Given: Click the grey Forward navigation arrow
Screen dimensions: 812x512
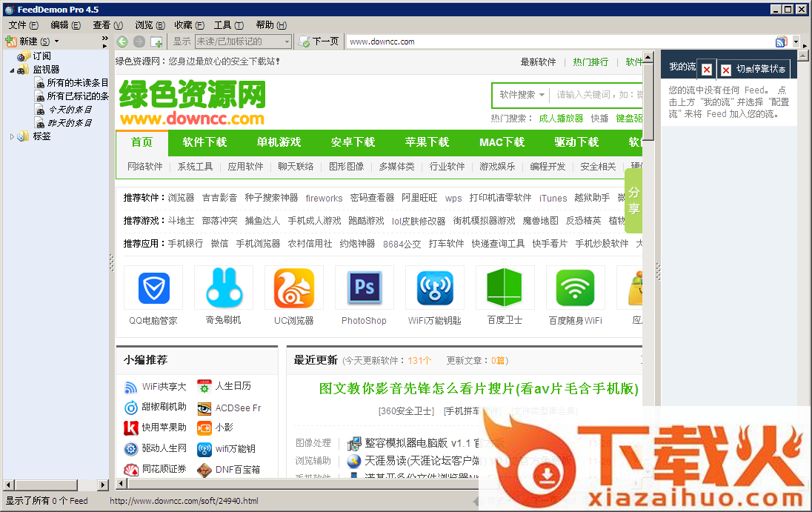Looking at the screenshot, I should coord(139,41).
